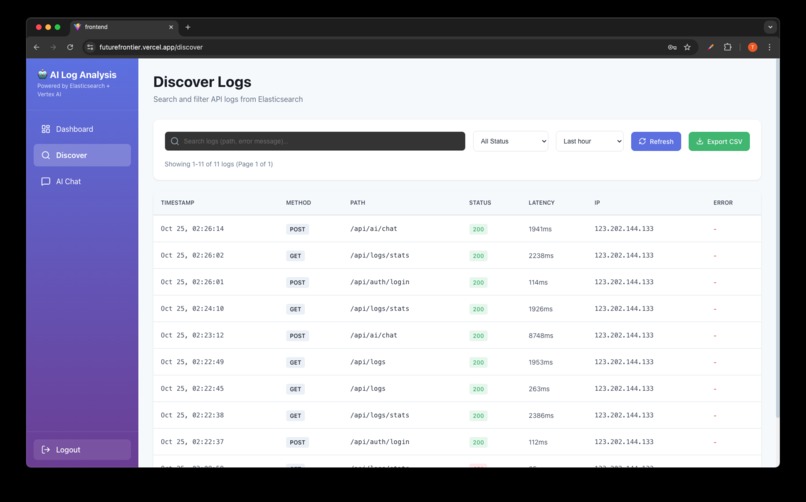Click IP address in the 02:22:37 row
The height and width of the screenshot is (502, 806).
point(624,442)
